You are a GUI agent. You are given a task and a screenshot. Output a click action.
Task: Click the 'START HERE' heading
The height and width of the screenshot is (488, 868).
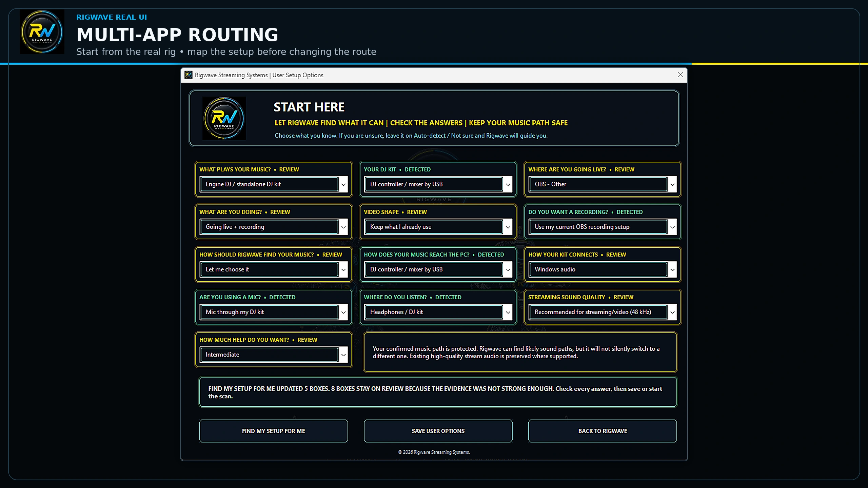point(309,107)
